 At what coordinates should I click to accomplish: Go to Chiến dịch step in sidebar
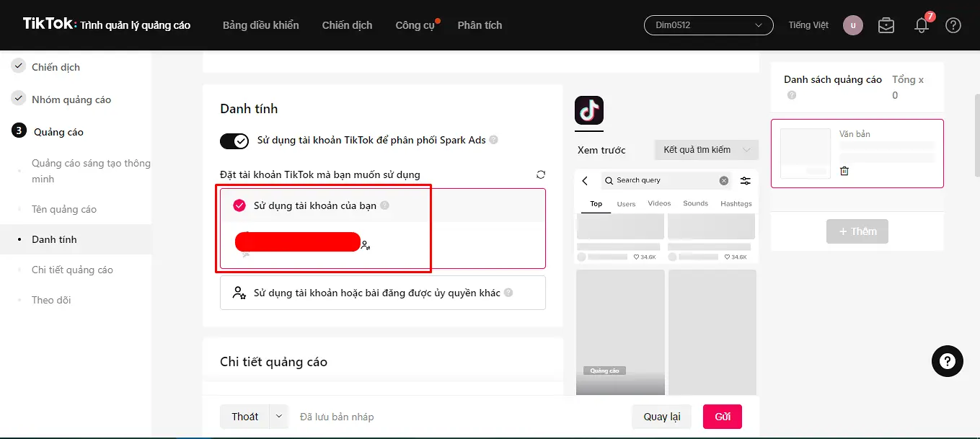coord(56,67)
